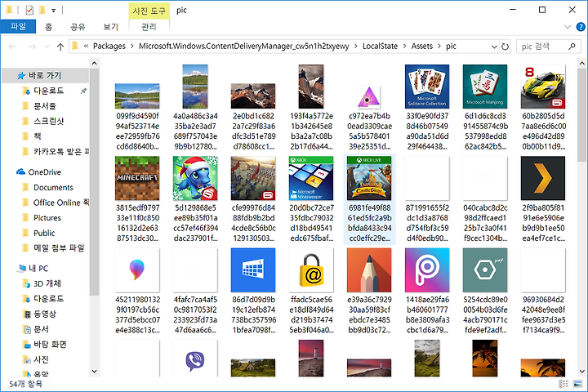This screenshot has height=392, width=588.
Task: Open 바탕 화면 in the sidebar
Action: (x=50, y=345)
